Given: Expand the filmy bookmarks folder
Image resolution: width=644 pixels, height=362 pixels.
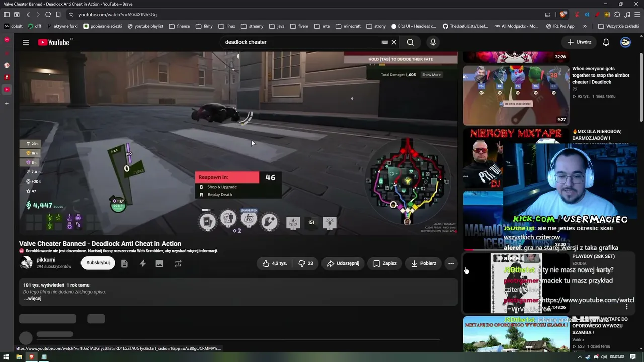Looking at the screenshot, I should [204, 26].
